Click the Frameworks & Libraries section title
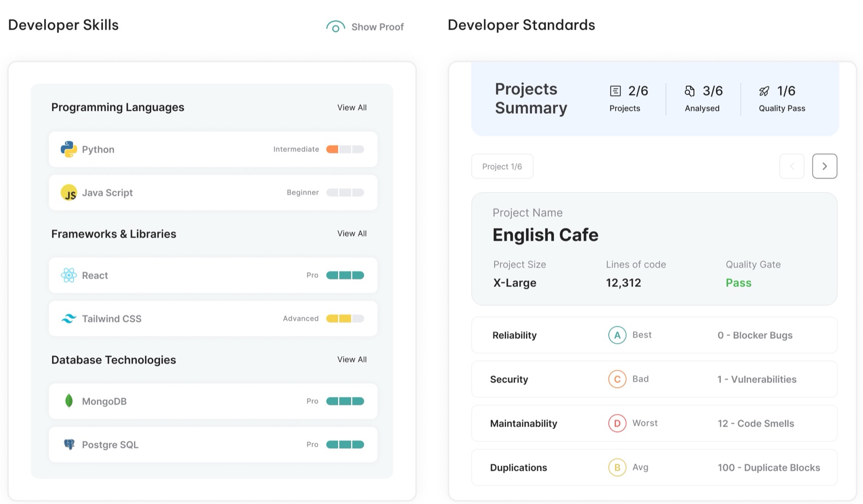This screenshot has width=863, height=504. [x=114, y=234]
